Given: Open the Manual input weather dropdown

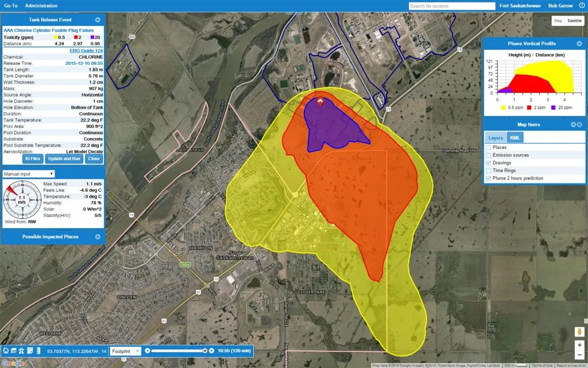Looking at the screenshot, I should coord(29,174).
